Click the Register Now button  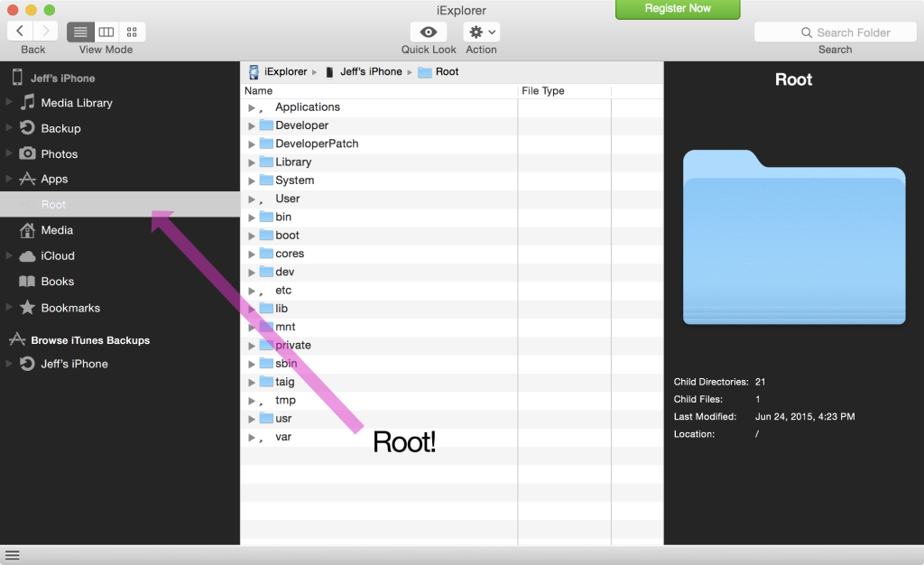(678, 9)
